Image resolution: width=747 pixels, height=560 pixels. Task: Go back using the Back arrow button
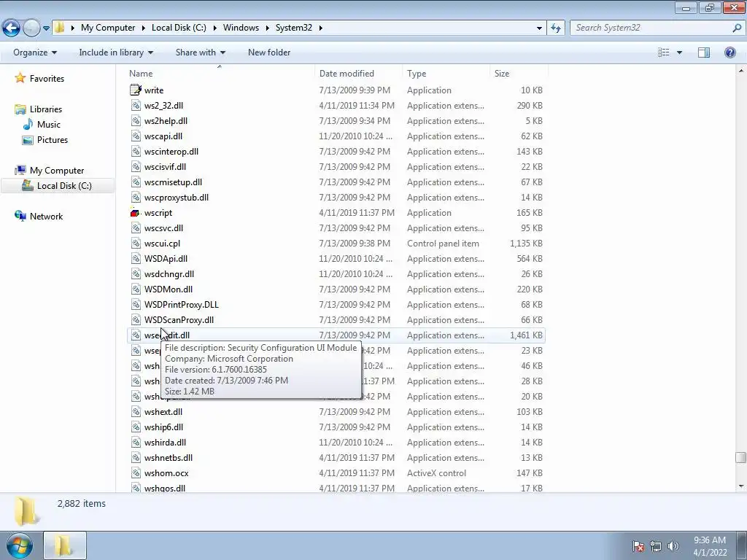[x=12, y=28]
